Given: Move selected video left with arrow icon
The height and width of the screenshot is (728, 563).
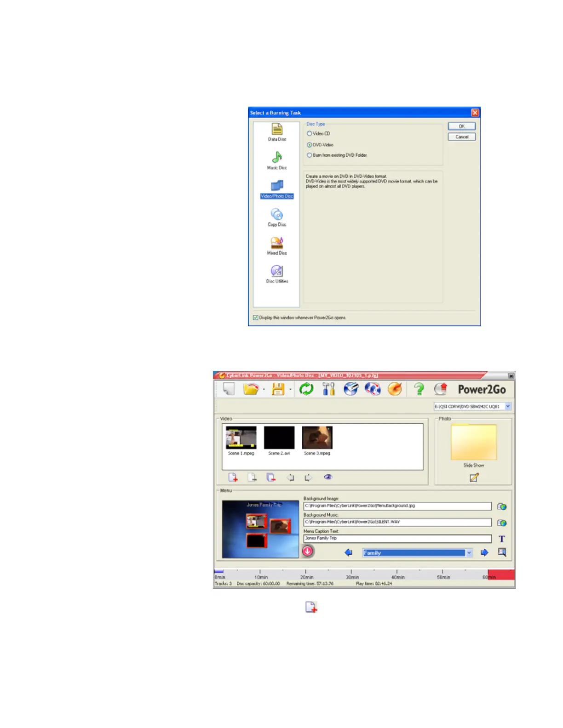Looking at the screenshot, I should point(290,478).
